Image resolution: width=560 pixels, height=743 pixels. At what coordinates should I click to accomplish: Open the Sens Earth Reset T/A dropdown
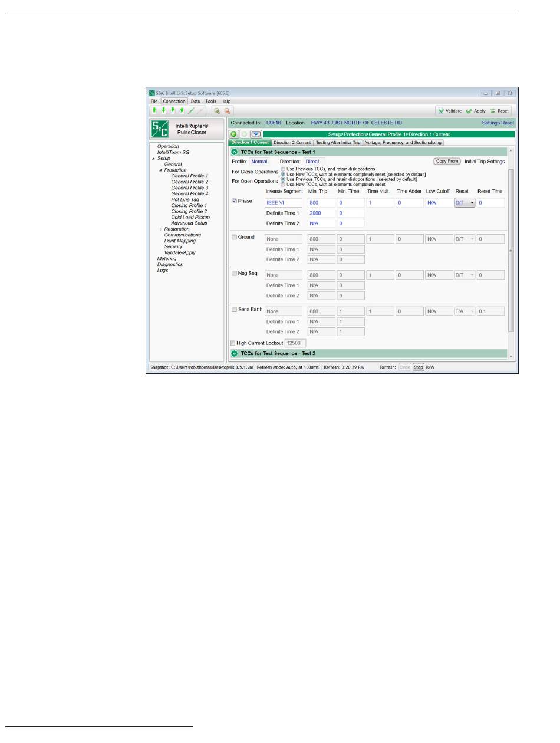pos(465,311)
